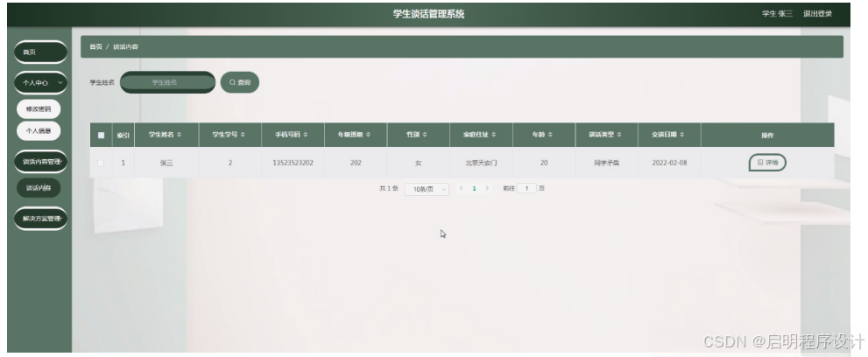Click 退出登录 in the header
Image resolution: width=868 pixels, height=357 pixels.
817,14
